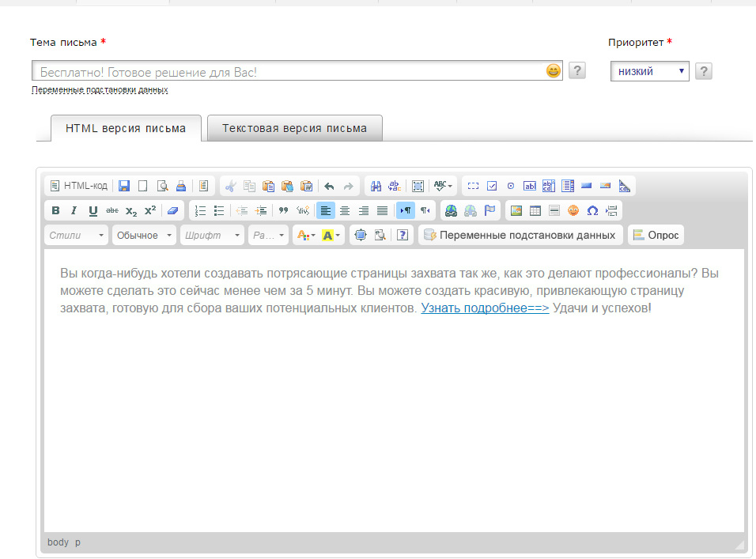Viewport: 756px width, 559px height.
Task: Insert a Textarea form element
Action: (x=549, y=186)
